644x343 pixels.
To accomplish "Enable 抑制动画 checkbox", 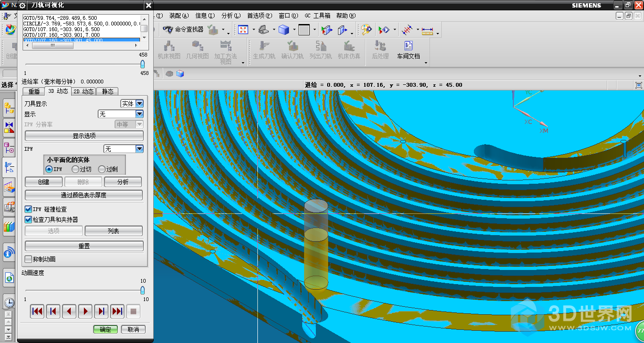I will 28,259.
